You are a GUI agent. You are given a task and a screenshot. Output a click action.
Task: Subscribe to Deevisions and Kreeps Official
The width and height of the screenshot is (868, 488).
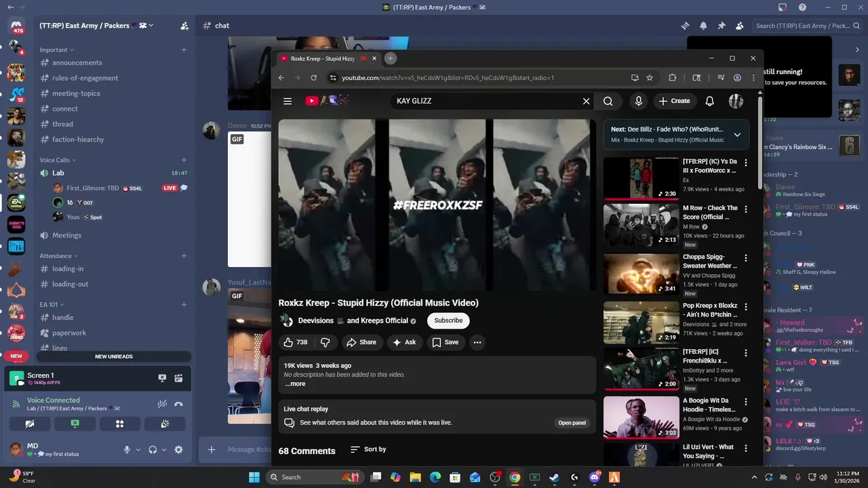coord(448,321)
